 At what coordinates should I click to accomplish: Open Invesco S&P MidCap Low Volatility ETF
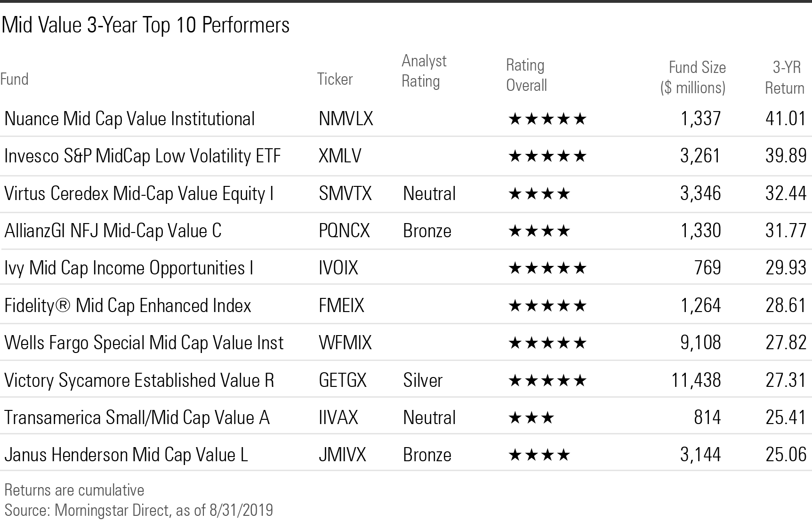[143, 156]
